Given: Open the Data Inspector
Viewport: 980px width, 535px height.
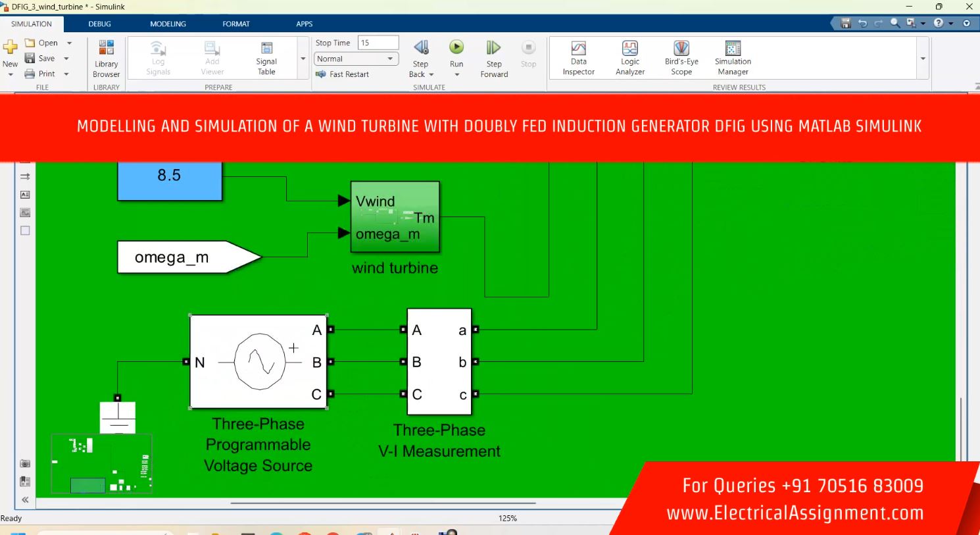Looking at the screenshot, I should [x=578, y=58].
